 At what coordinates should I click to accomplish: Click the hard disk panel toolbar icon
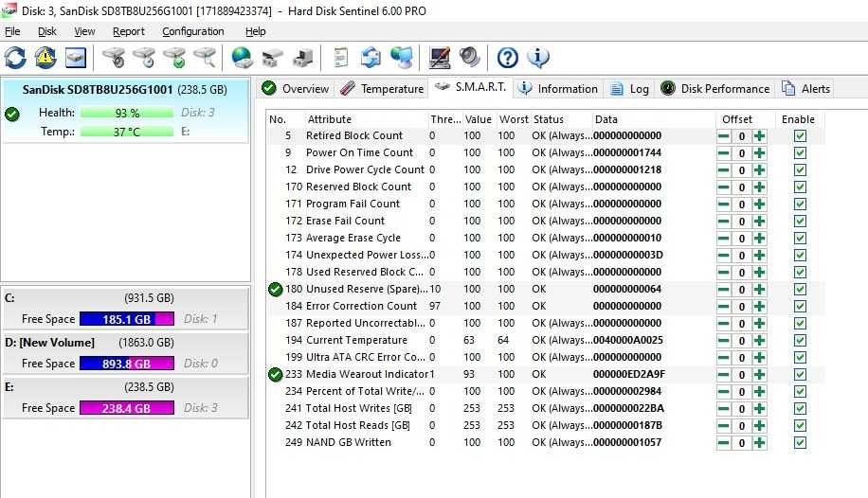tap(76, 58)
